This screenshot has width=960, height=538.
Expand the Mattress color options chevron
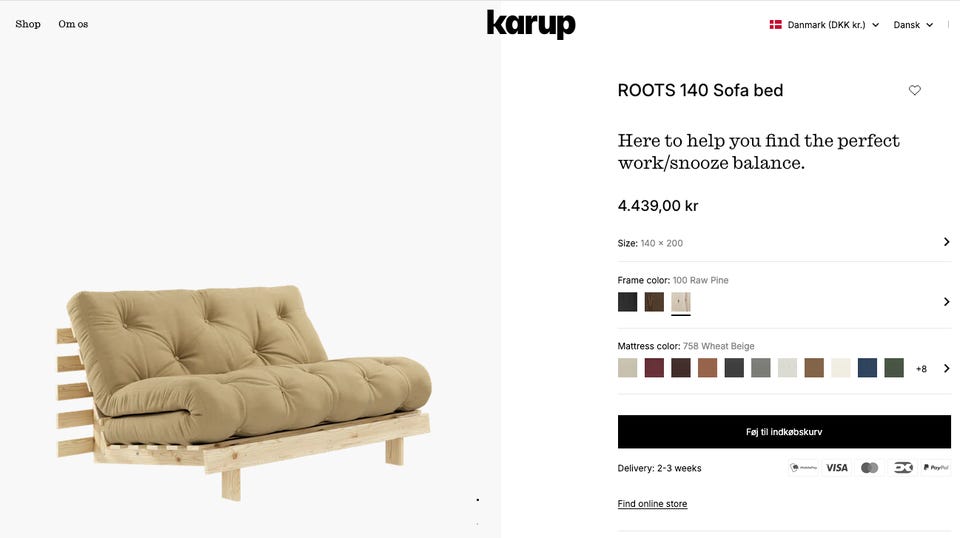point(947,368)
